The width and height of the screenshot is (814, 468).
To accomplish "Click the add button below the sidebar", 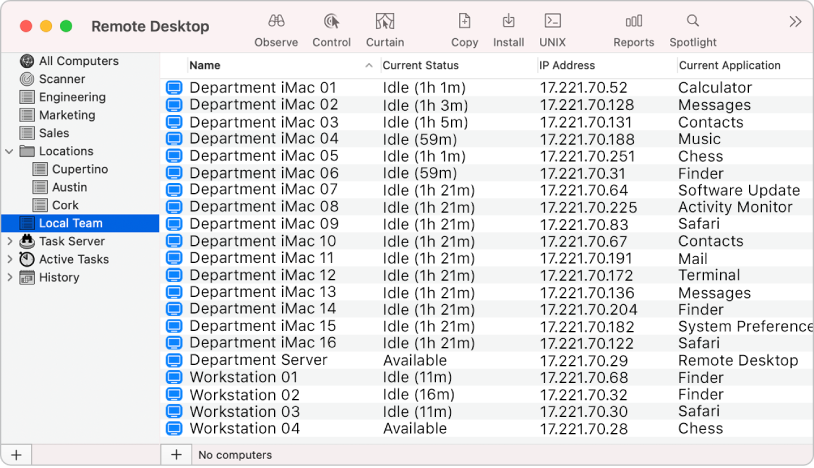I will click(16, 455).
